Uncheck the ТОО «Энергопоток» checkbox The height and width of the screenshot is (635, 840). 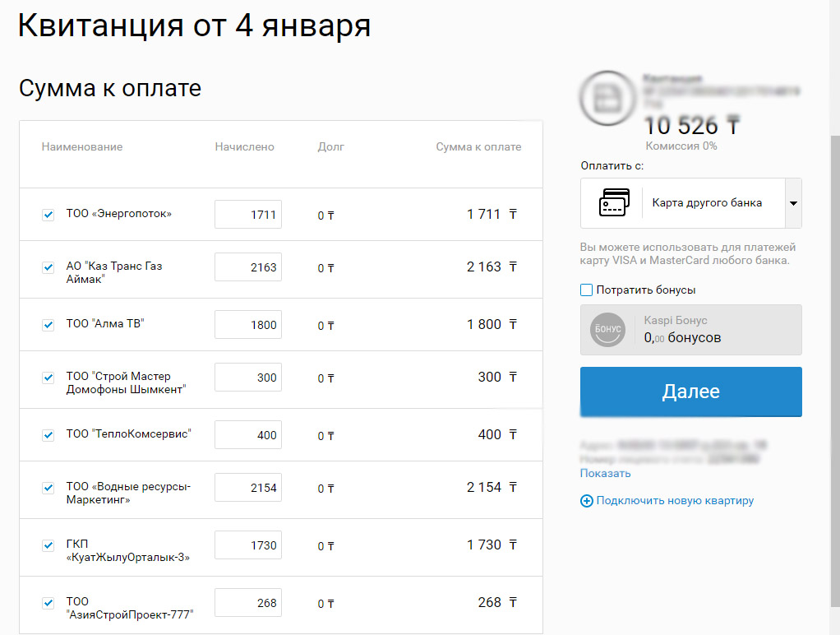pos(48,215)
